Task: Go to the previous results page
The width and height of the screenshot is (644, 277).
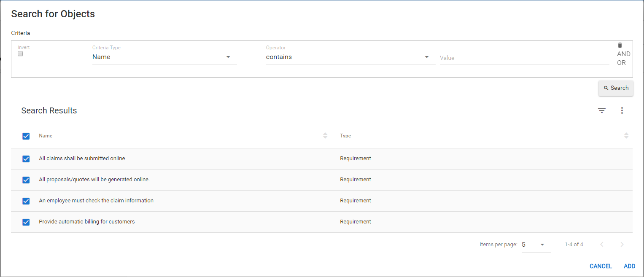Action: point(602,245)
